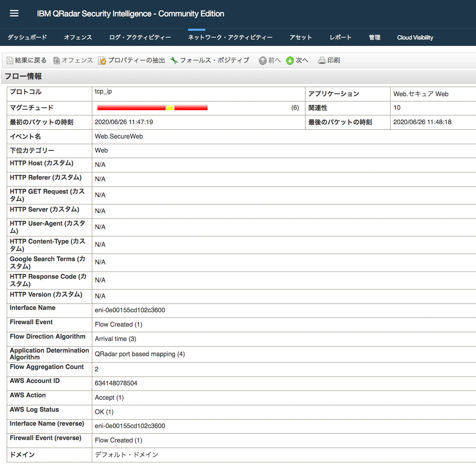This screenshot has height=464, width=476.
Task: Click the HTTP Response Code N/A value
Action: [100, 280]
